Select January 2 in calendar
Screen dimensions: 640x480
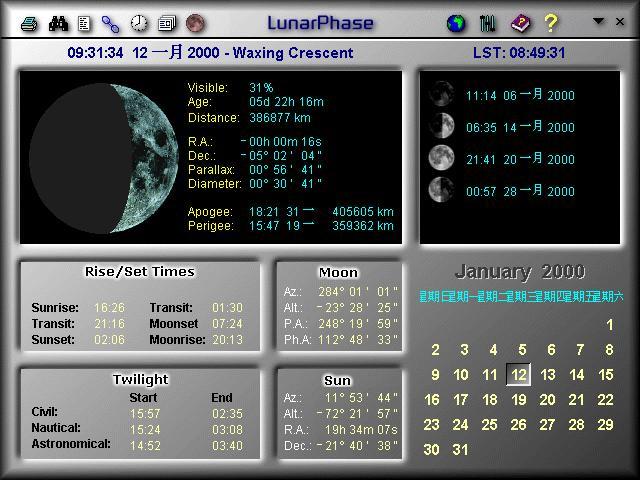click(435, 350)
